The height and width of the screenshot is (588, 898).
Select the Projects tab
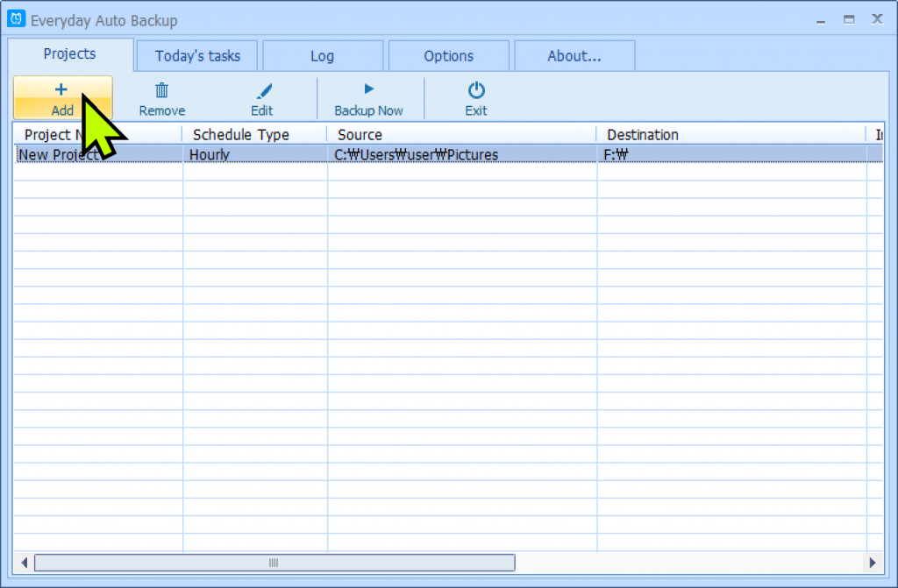tap(69, 53)
